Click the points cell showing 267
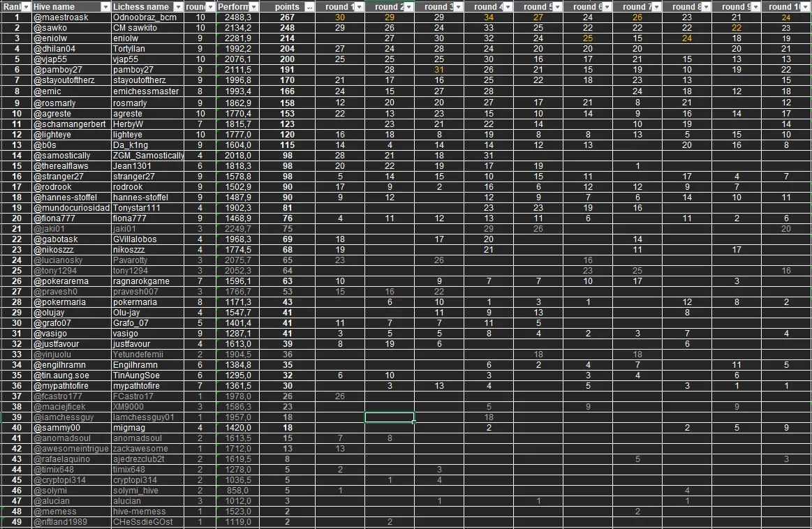The image size is (812, 529). tap(287, 17)
